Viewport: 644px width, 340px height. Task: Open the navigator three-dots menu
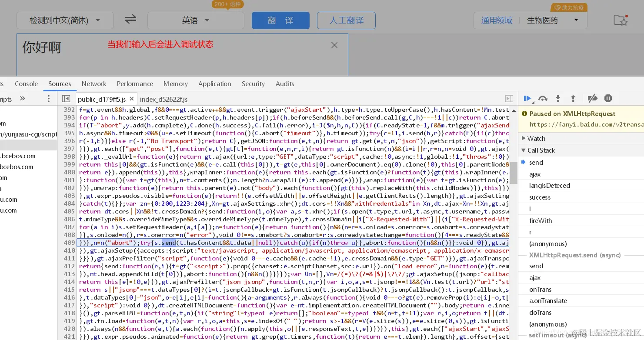(x=49, y=99)
